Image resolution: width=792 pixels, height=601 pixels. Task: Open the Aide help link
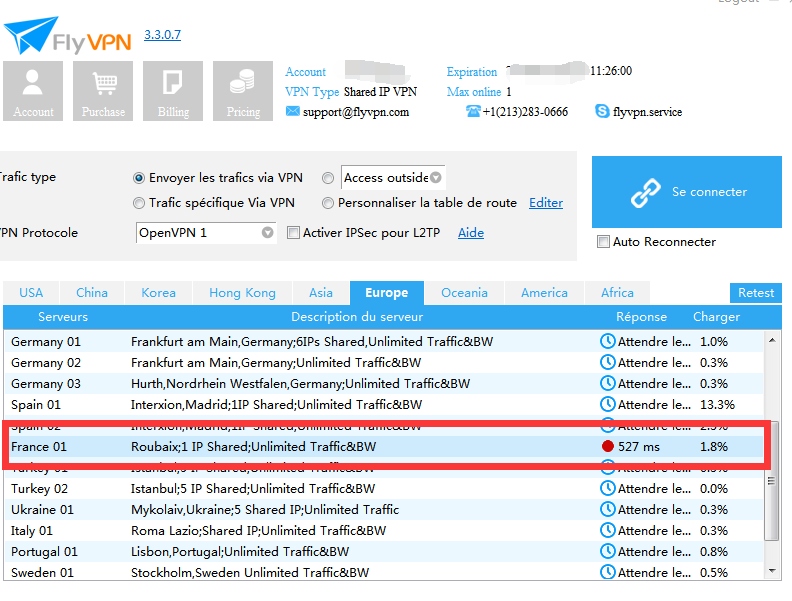click(471, 233)
